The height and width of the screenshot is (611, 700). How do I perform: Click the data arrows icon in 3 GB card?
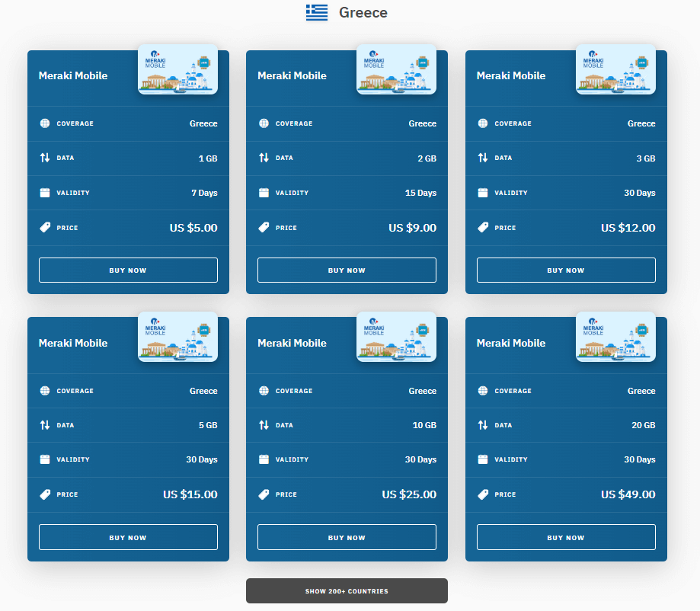(483, 158)
